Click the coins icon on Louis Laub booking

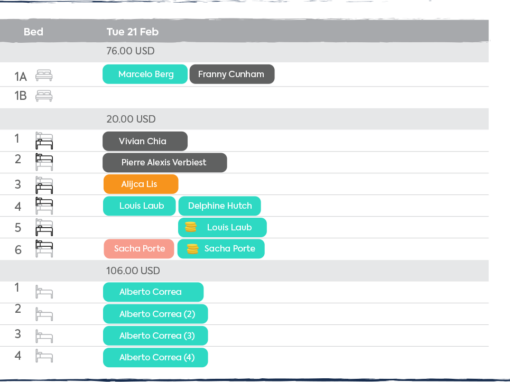pos(191,227)
